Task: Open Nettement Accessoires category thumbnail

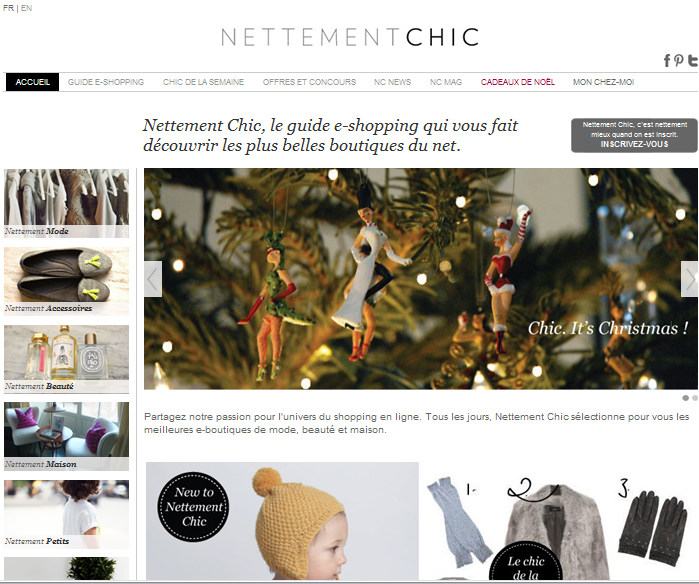Action: tap(66, 281)
